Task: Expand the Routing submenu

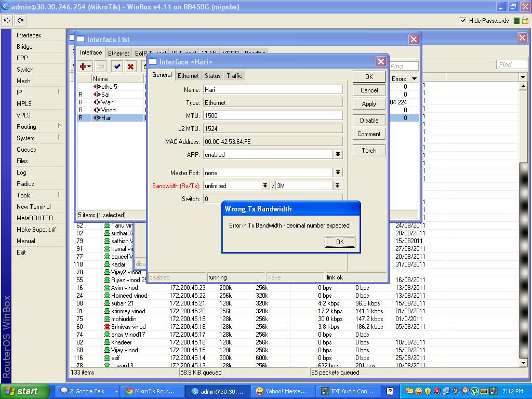Action: (59, 126)
